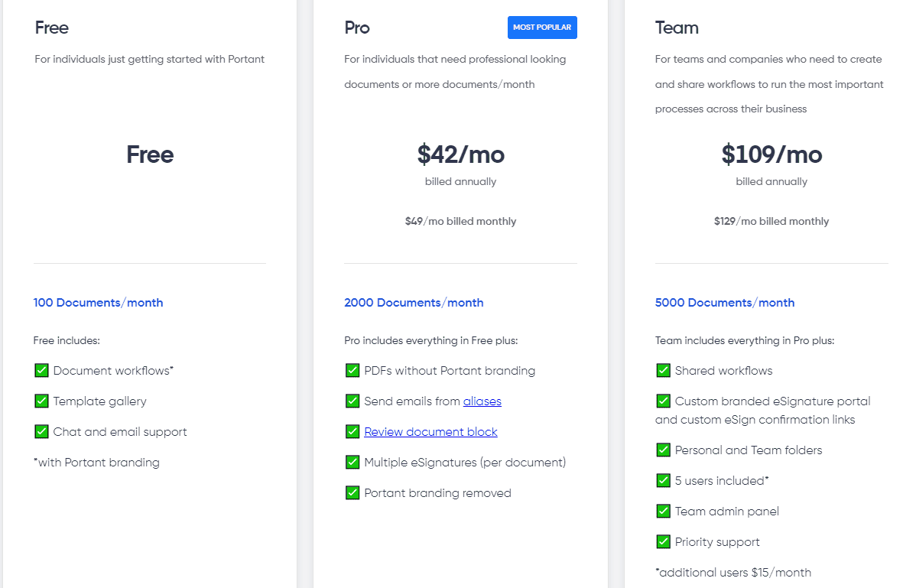The width and height of the screenshot is (916, 588).
Task: Click the $42/mo price on the Pro plan
Action: [x=460, y=154]
